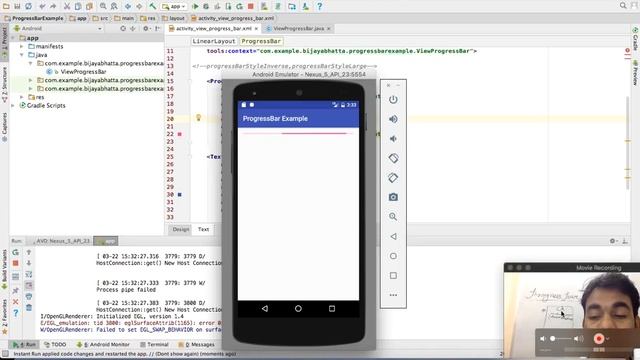Click the Run panel settings gear

tap(612, 241)
